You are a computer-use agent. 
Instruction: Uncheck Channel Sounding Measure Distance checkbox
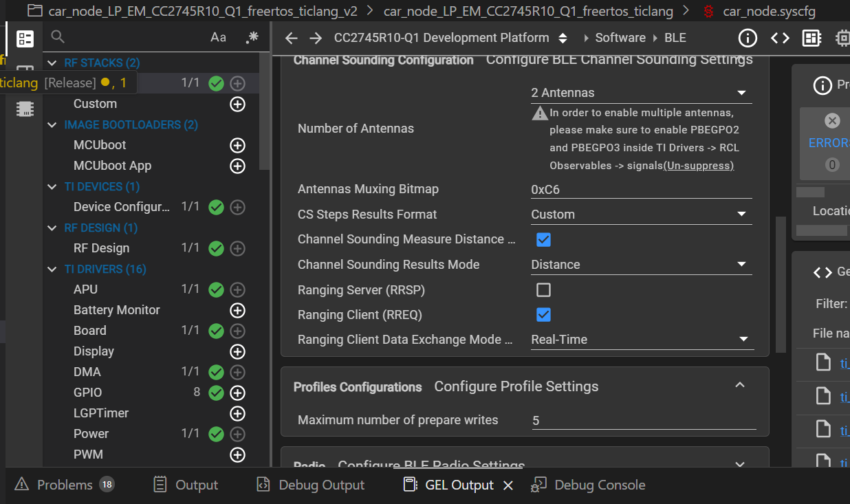(x=543, y=239)
